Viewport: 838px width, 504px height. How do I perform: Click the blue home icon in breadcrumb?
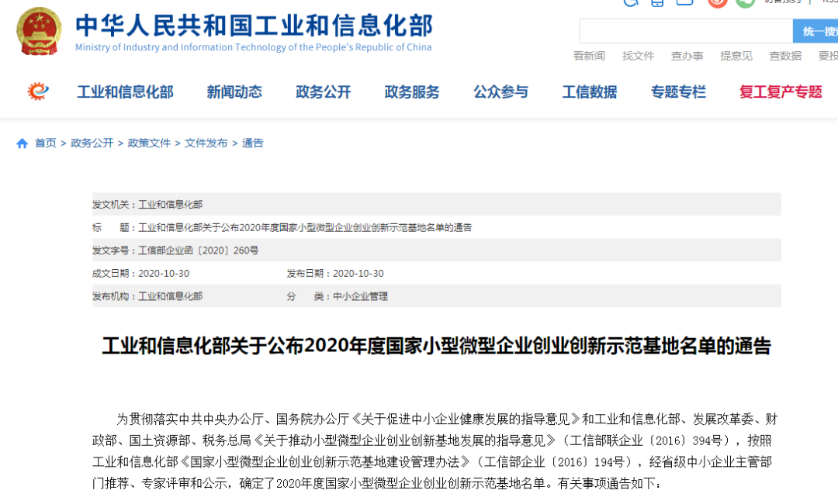click(x=22, y=143)
